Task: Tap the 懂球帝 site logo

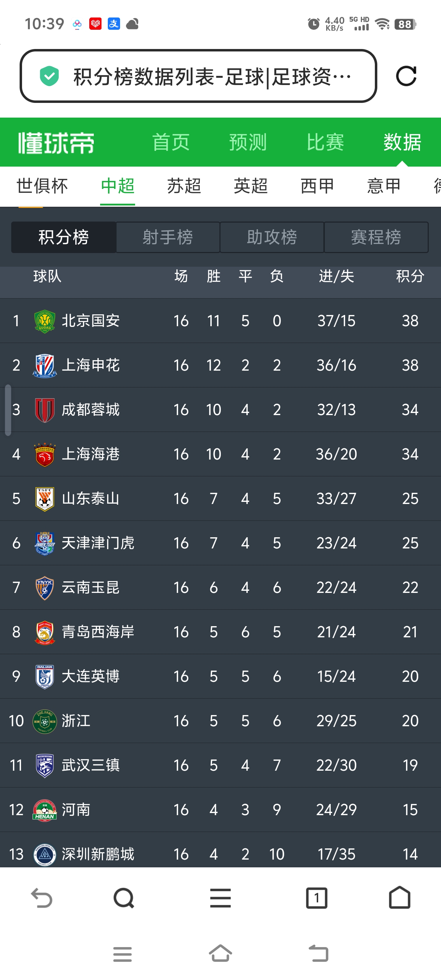Action: point(56,143)
